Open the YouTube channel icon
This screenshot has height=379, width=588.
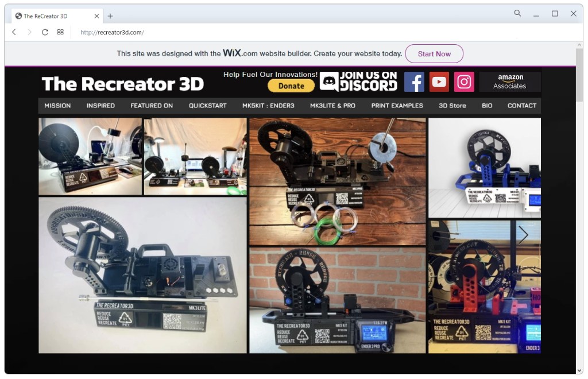click(x=439, y=82)
